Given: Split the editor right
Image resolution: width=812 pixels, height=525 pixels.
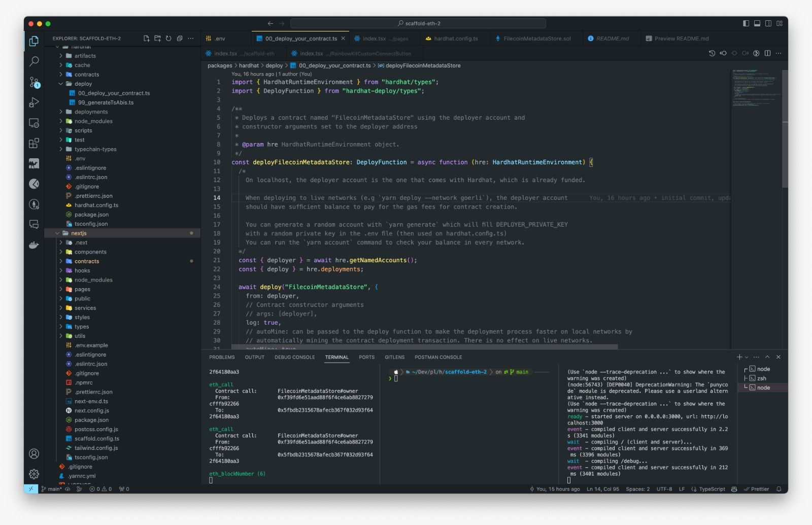Looking at the screenshot, I should click(767, 53).
